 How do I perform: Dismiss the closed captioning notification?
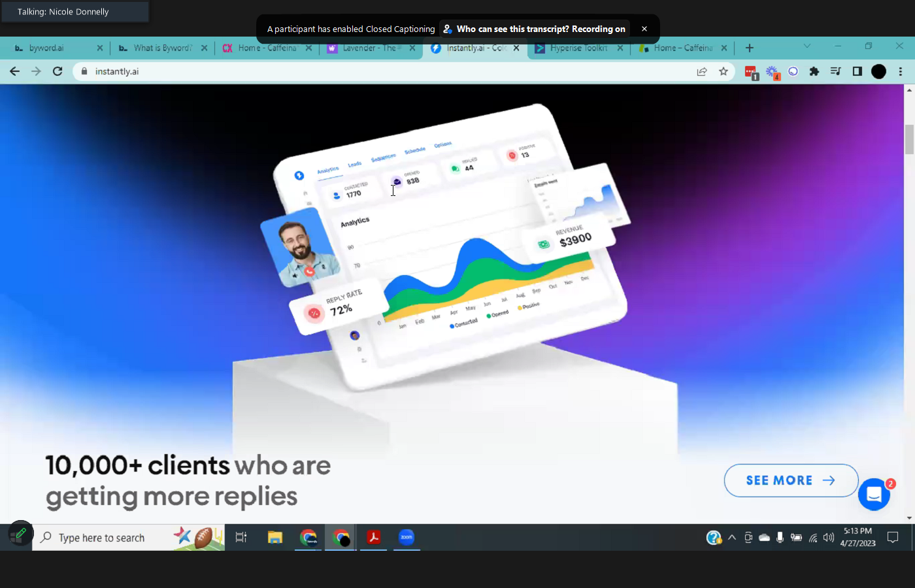coord(644,29)
